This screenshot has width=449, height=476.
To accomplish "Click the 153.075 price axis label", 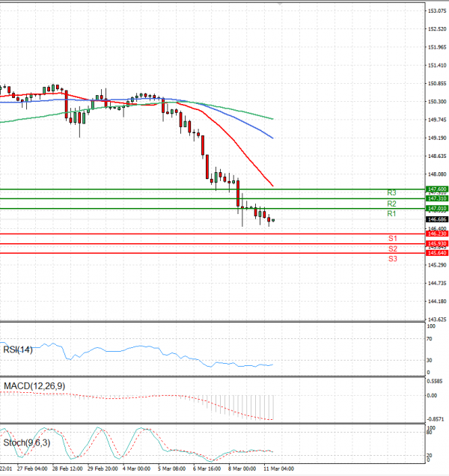I will [437, 10].
